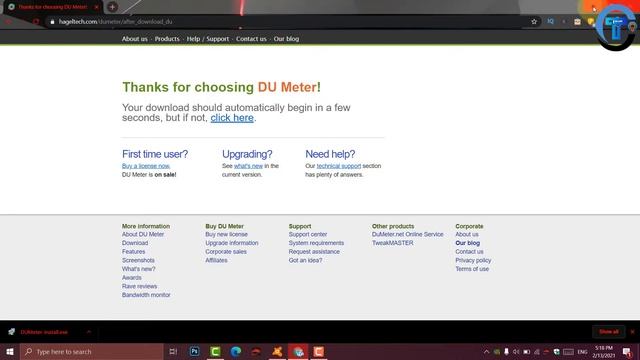Open the Windows Start menu
Viewport: 640px width, 360px height.
[10, 351]
